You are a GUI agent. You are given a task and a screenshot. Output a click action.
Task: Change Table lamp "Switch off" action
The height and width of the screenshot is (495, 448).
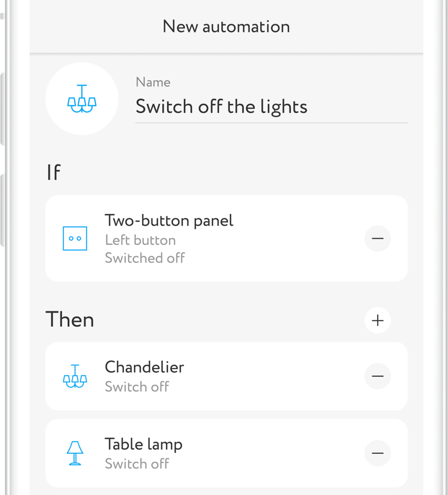point(137,464)
